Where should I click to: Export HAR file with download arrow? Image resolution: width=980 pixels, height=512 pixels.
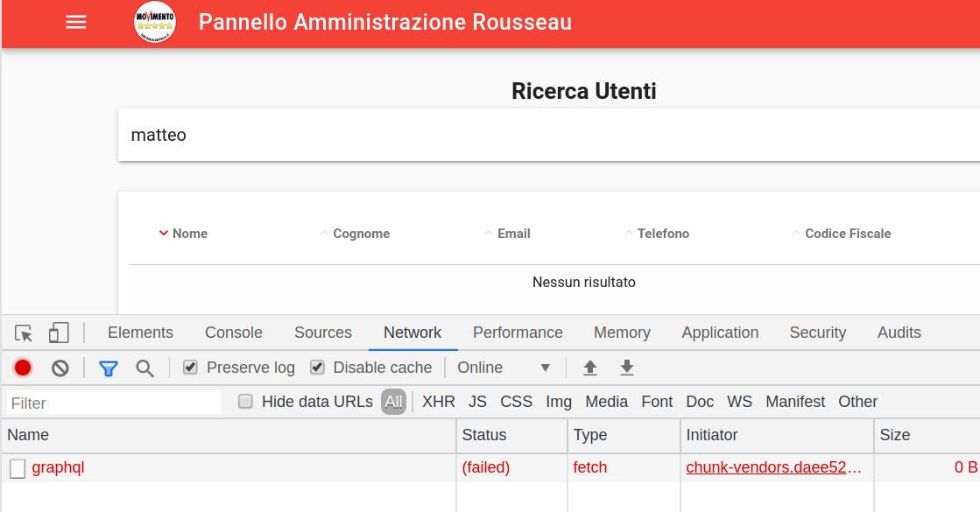point(627,368)
